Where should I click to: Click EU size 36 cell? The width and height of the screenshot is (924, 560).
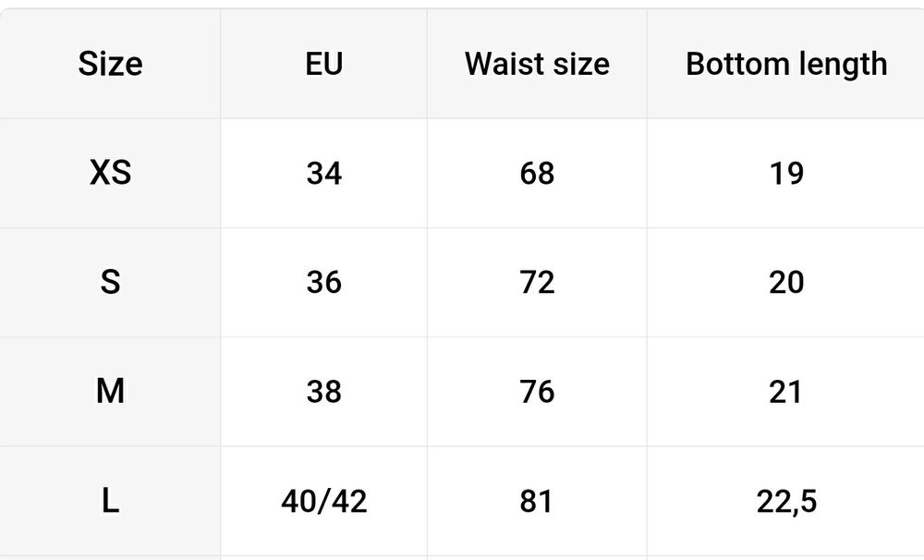coord(323,282)
